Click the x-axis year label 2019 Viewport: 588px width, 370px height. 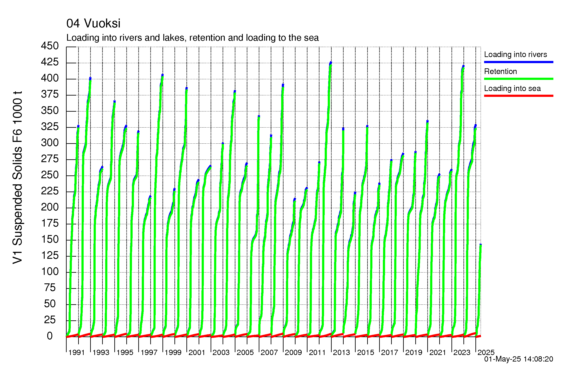[414, 352]
